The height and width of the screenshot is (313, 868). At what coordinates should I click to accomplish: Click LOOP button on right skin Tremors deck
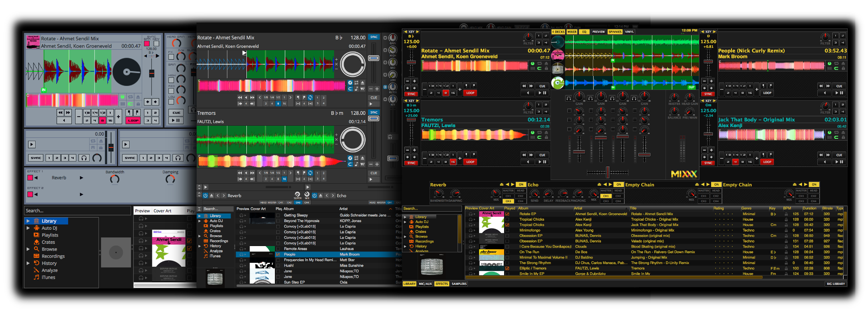470,162
